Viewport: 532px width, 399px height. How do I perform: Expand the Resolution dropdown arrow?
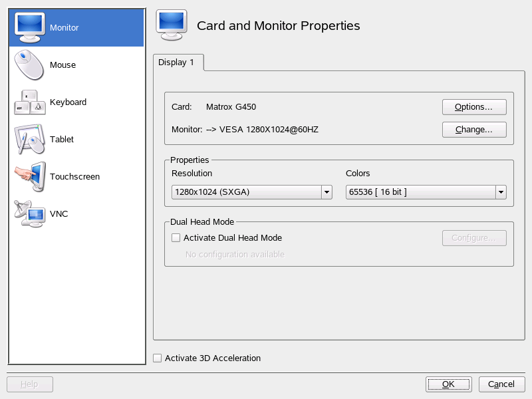pos(327,192)
